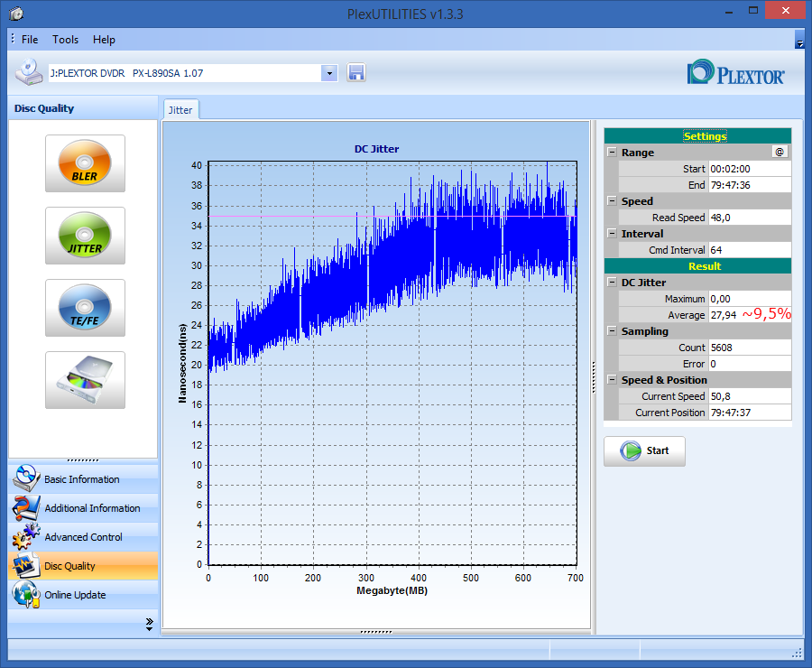Click the Cmd Interval value field

pyautogui.click(x=750, y=250)
